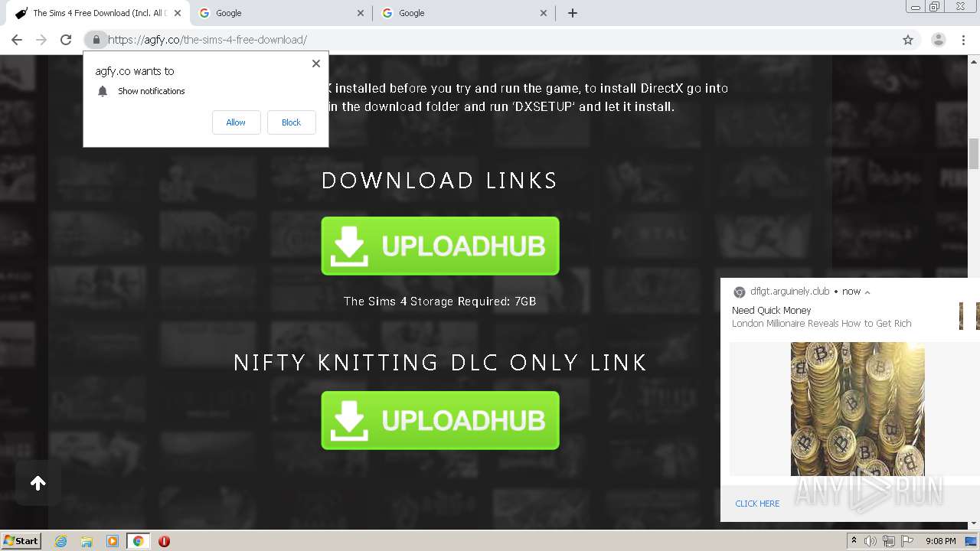This screenshot has width=980, height=551.
Task: Click the Chrome icon in notification header
Action: 740,292
